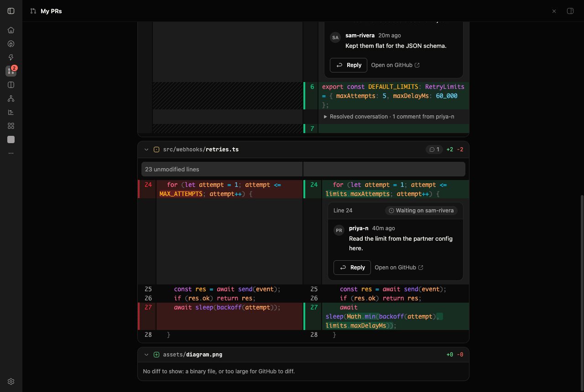This screenshot has width=584, height=392.
Task: Open the settings gear in sidebar
Action: pos(11,382)
